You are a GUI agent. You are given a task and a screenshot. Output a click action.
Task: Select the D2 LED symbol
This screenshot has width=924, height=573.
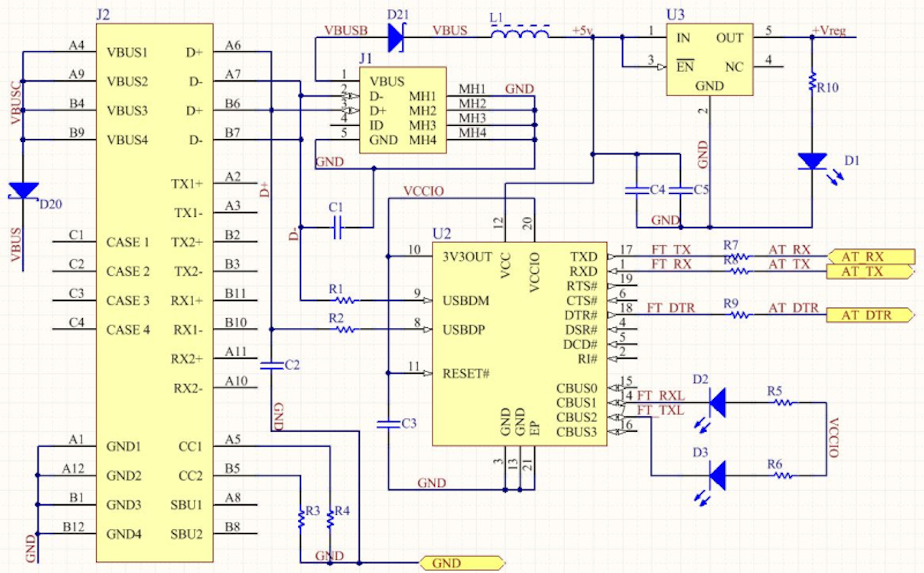717,403
